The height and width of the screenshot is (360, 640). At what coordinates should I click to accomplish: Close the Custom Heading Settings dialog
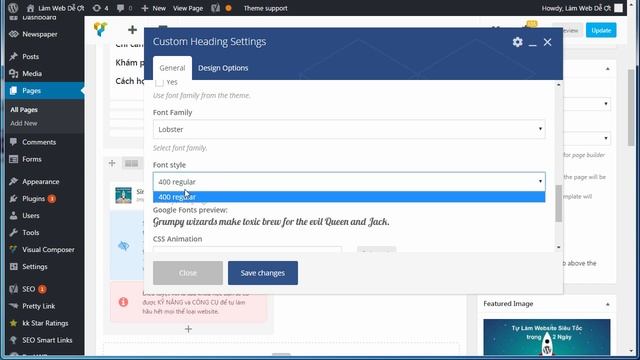click(547, 42)
